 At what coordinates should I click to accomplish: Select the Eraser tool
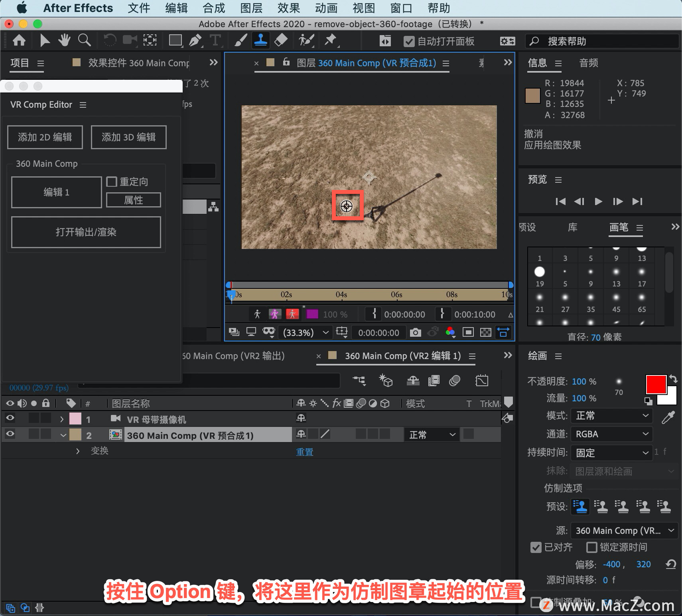[281, 40]
